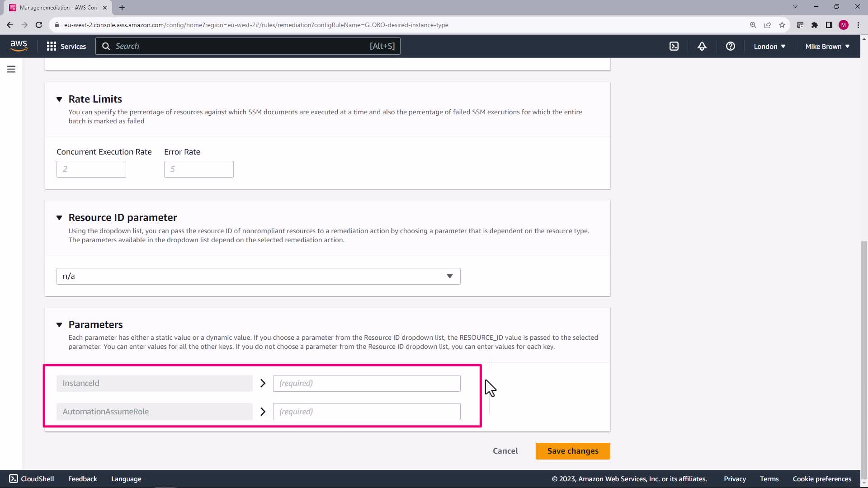
Task: Click the InstanceId value input field
Action: tap(366, 383)
